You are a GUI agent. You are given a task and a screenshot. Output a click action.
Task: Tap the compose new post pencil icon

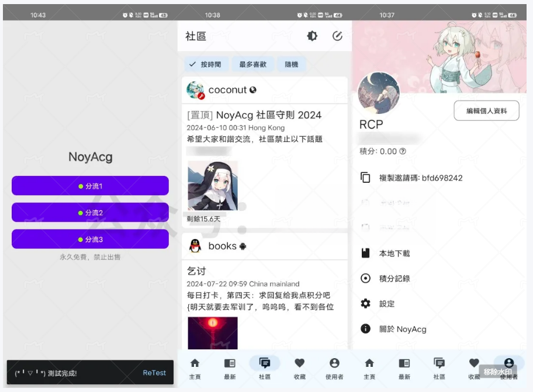pyautogui.click(x=337, y=36)
